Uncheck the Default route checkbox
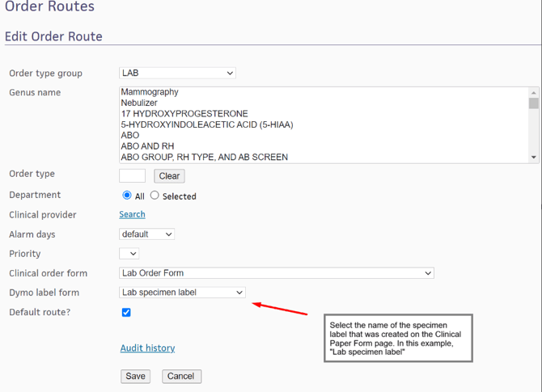 [x=126, y=313]
